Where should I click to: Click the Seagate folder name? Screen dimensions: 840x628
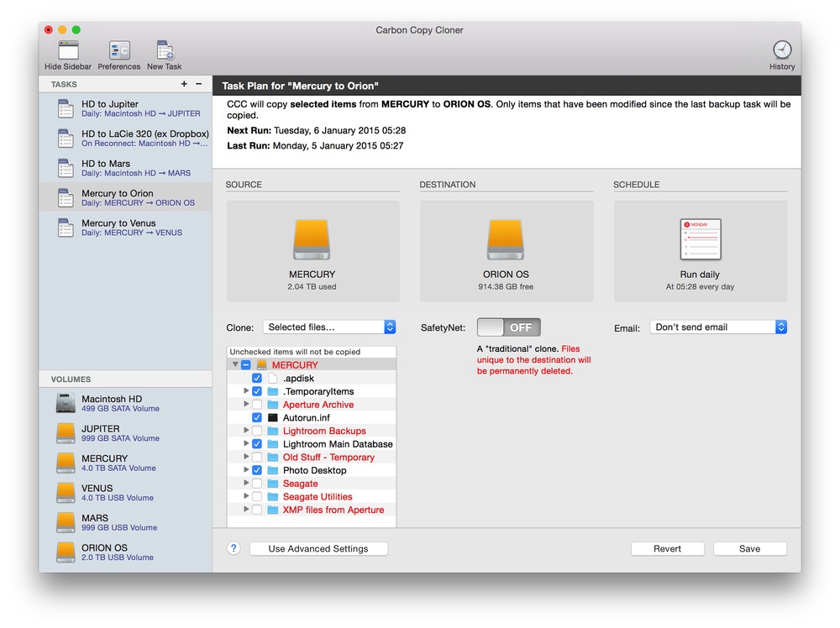(301, 484)
